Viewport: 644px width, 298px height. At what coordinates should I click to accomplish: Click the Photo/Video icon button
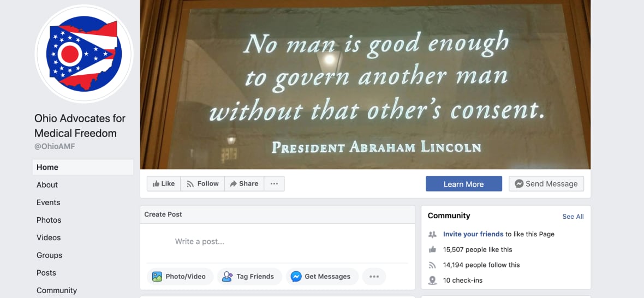click(x=180, y=277)
